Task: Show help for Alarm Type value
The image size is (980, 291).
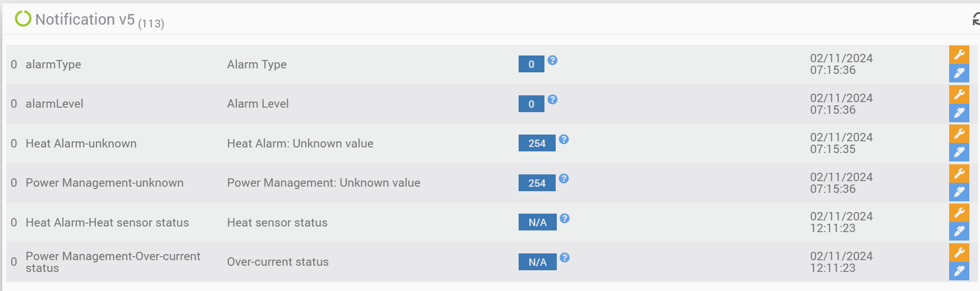Action: 552,60
